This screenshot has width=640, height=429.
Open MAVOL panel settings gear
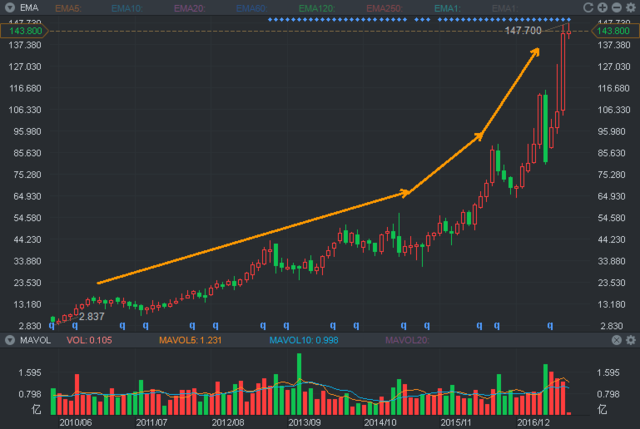pyautogui.click(x=630, y=341)
